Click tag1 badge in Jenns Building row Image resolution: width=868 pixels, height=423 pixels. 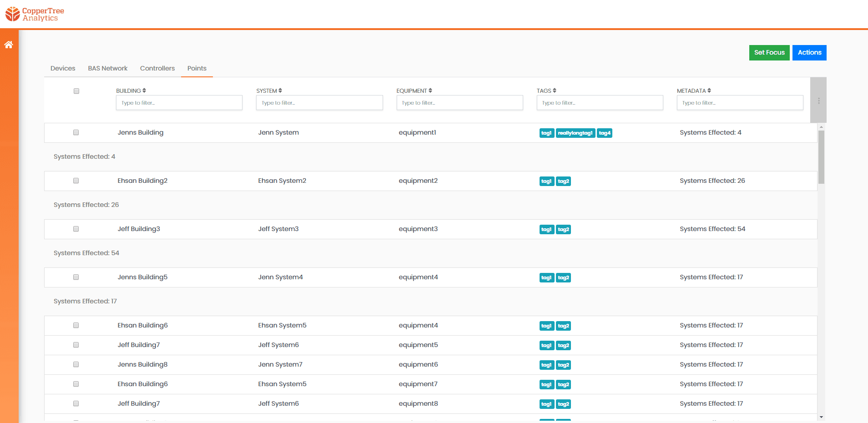point(546,133)
